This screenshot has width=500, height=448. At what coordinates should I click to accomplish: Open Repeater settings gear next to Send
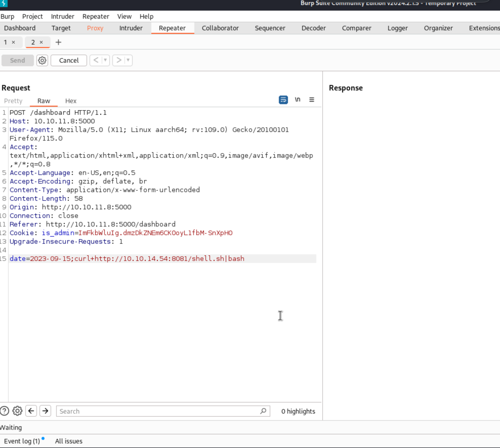42,60
